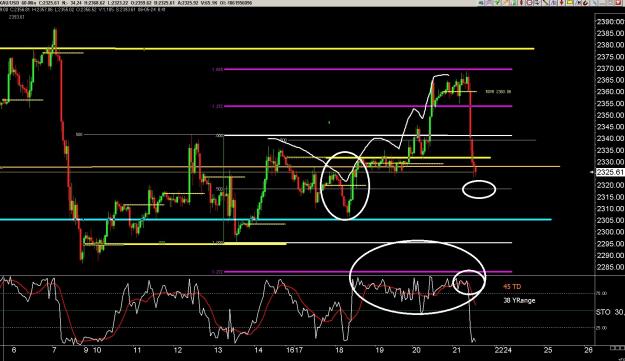Screen dimensions: 625x361
Task: Click the STO stochastic value label
Action: (610, 312)
